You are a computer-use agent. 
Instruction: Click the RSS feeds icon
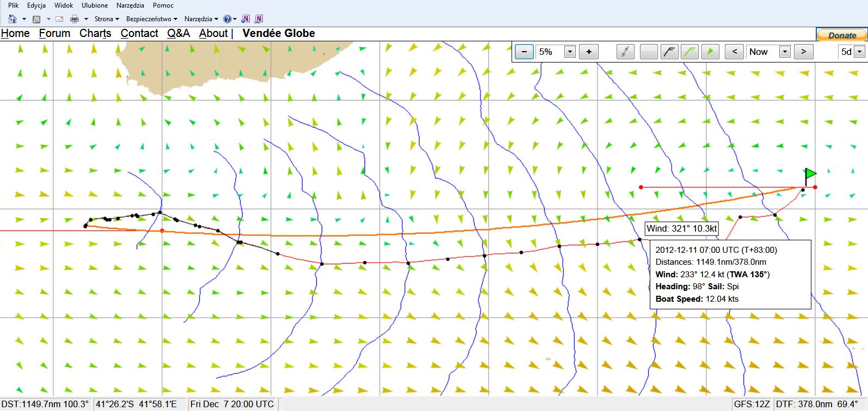click(36, 19)
